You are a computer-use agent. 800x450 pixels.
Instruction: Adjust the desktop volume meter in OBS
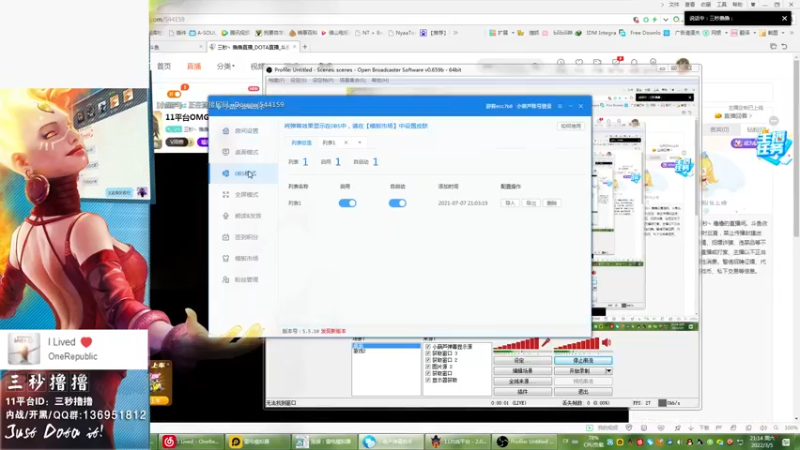point(577,344)
